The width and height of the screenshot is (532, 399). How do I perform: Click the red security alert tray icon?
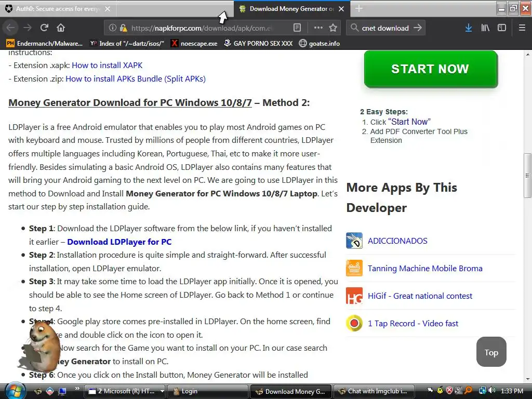pyautogui.click(x=449, y=391)
